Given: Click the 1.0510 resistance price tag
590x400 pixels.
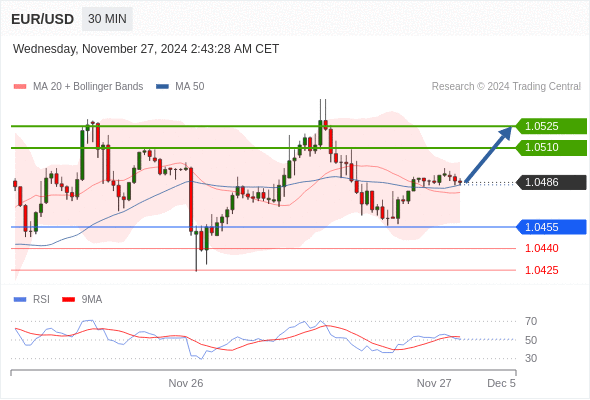Looking at the screenshot, I should point(551,147).
